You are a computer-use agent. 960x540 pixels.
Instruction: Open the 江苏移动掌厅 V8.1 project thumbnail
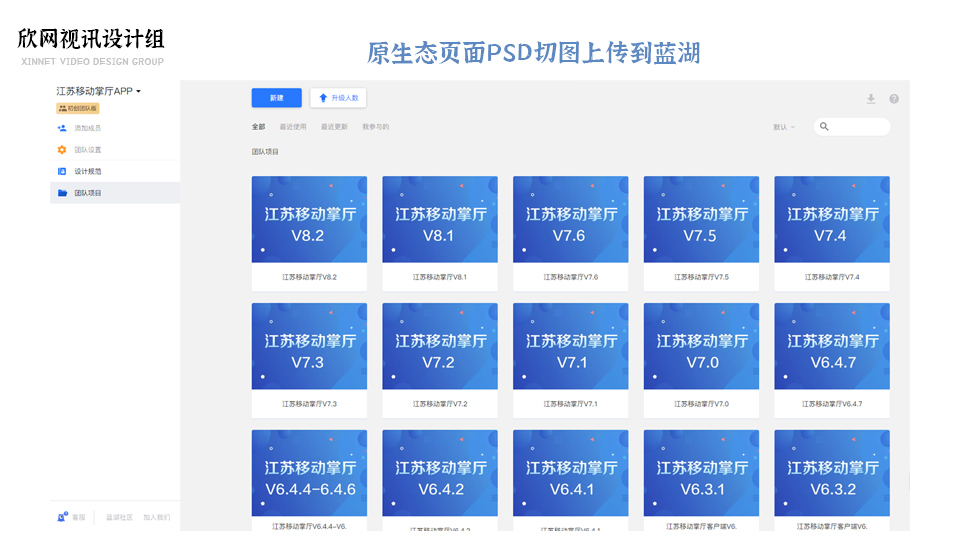(440, 219)
